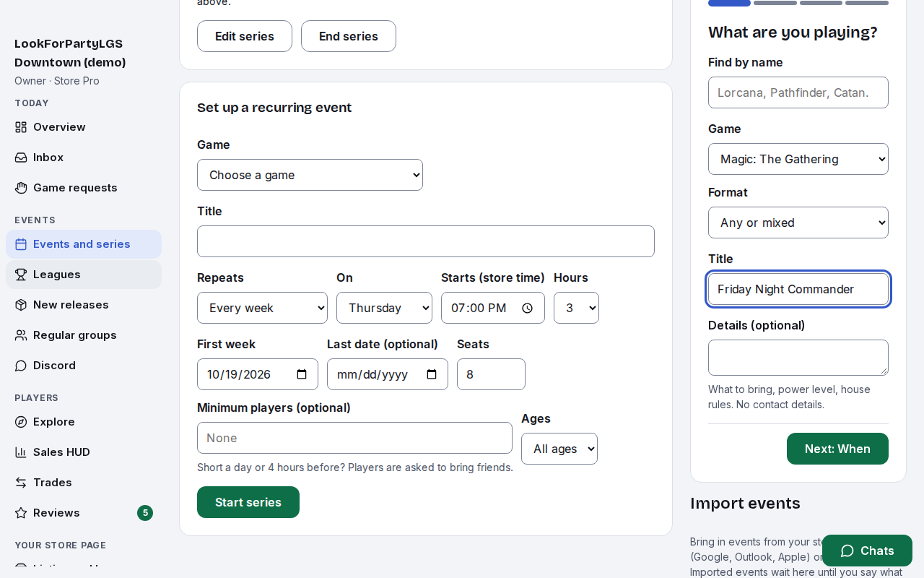The width and height of the screenshot is (924, 578).
Task: Expand the Format Any or mixed dropdown
Action: [798, 223]
